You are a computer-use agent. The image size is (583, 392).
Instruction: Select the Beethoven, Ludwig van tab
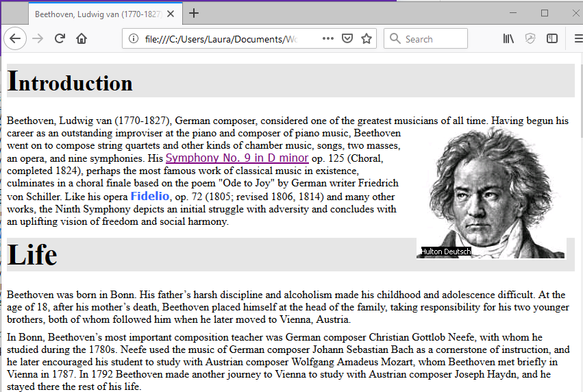pyautogui.click(x=106, y=14)
